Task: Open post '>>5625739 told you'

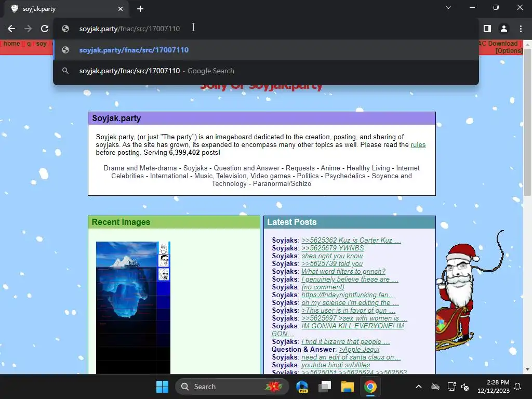Action: pyautogui.click(x=332, y=263)
